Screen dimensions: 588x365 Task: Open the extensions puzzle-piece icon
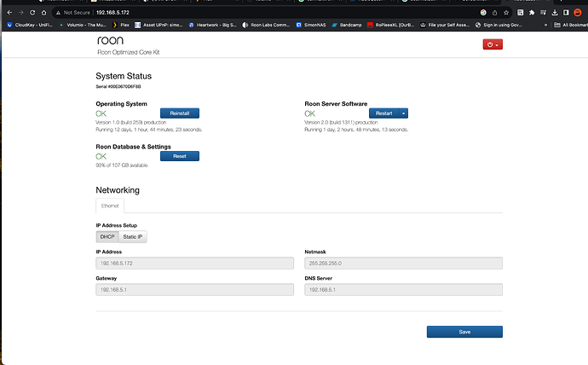[532, 13]
